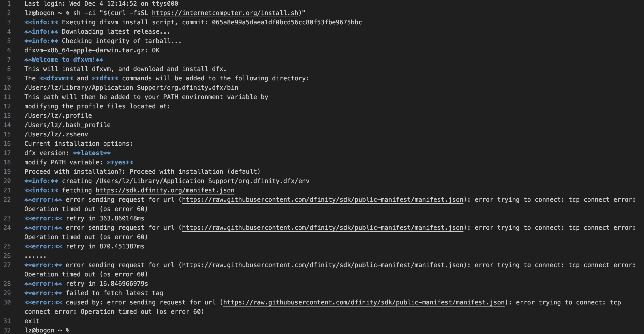Click the manifest URL in line 30

click(364, 302)
